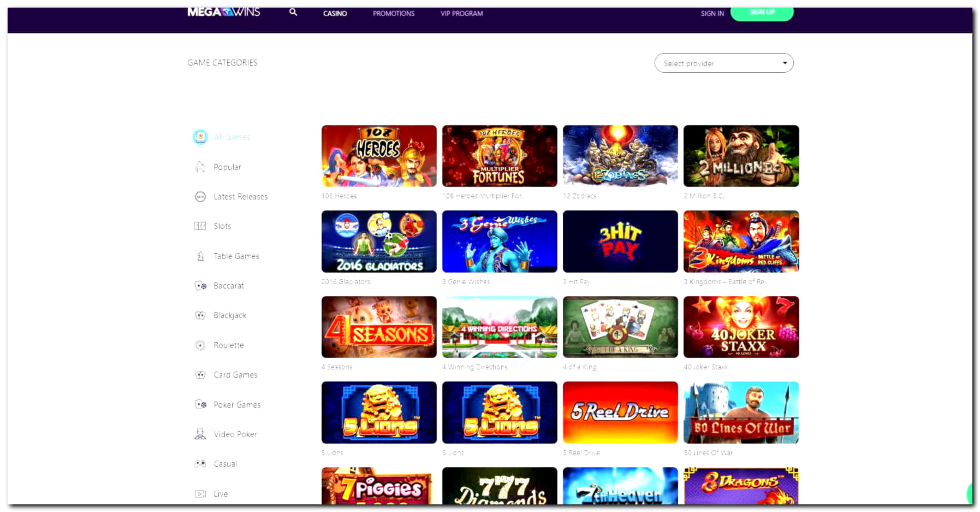980x512 pixels.
Task: Click the Latest Releases new icon
Action: [200, 197]
